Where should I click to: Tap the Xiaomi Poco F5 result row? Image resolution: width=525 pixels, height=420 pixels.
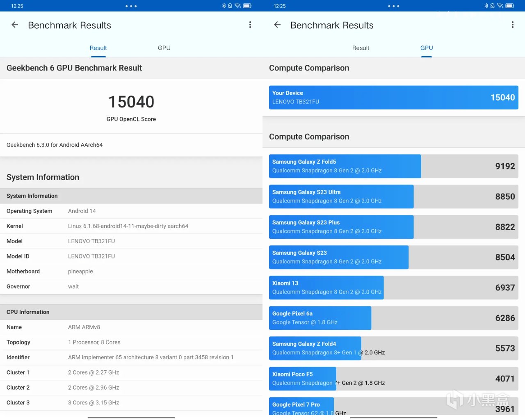pos(393,379)
